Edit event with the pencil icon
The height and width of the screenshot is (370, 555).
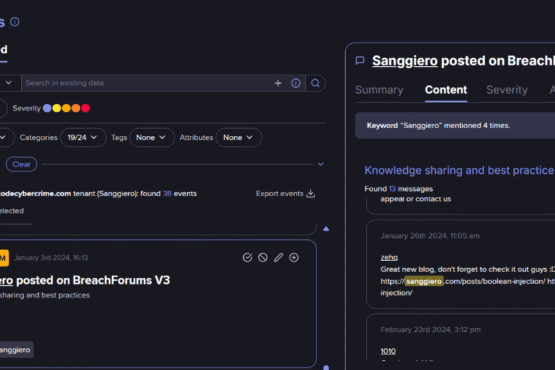pos(278,257)
